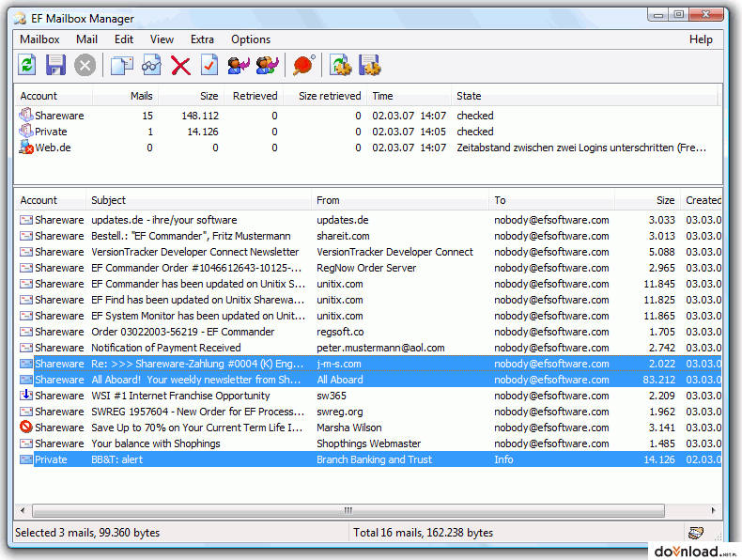Click the red X delete mail icon
Screen dimensions: 742x560
click(180, 66)
